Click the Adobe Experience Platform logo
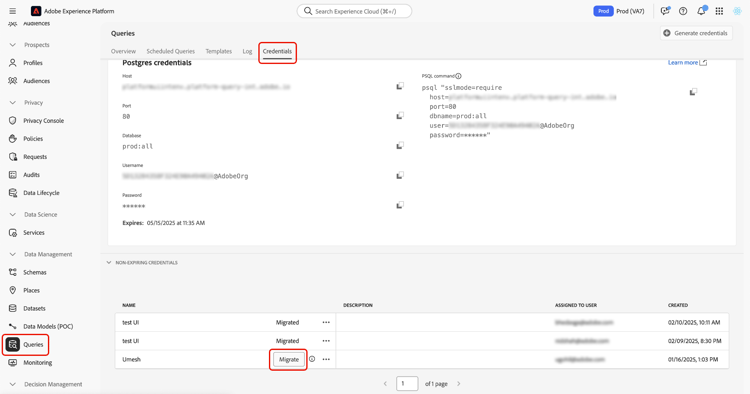The height and width of the screenshot is (394, 750). click(x=36, y=11)
